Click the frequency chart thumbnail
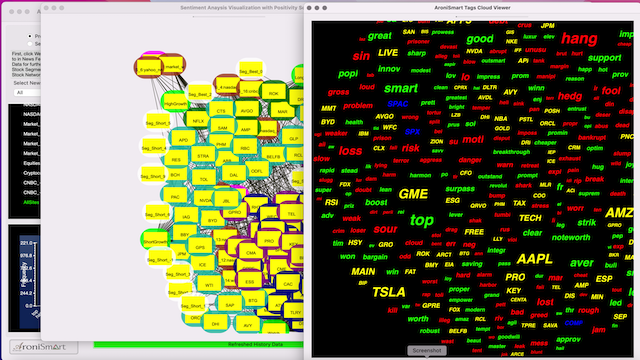 coord(25,278)
